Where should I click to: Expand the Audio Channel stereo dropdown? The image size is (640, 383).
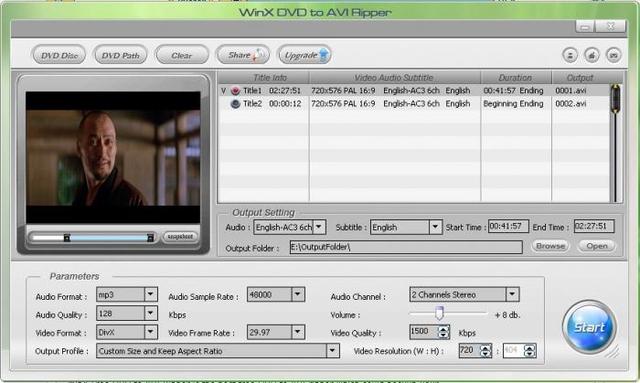(512, 294)
